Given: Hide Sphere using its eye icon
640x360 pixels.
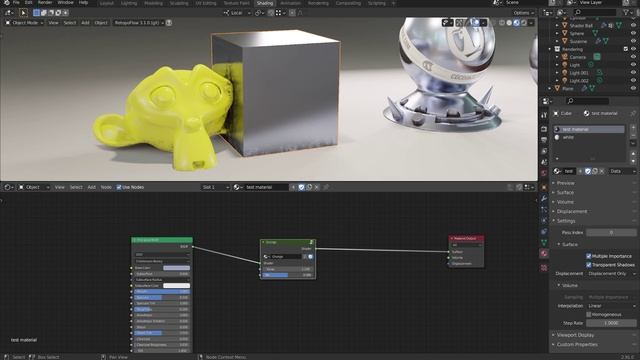Looking at the screenshot, I should pos(633,33).
